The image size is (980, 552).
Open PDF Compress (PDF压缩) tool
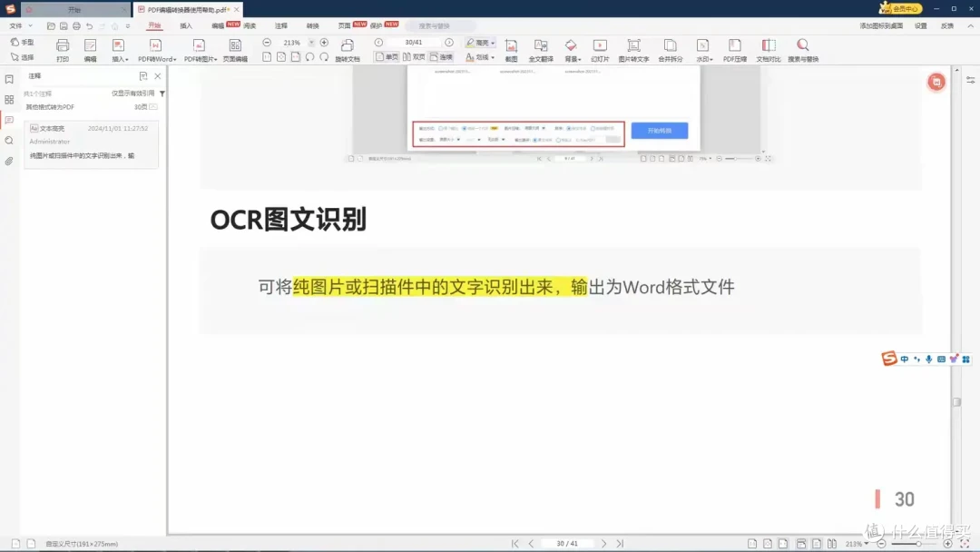[735, 50]
